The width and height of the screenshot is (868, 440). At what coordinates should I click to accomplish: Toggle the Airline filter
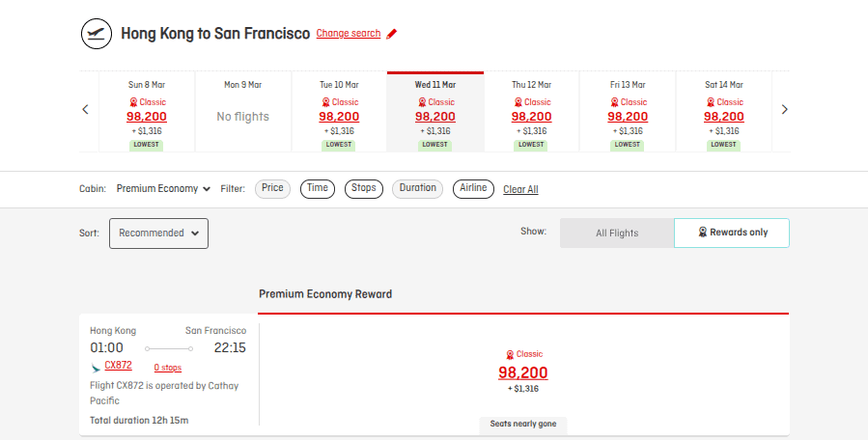tap(473, 189)
